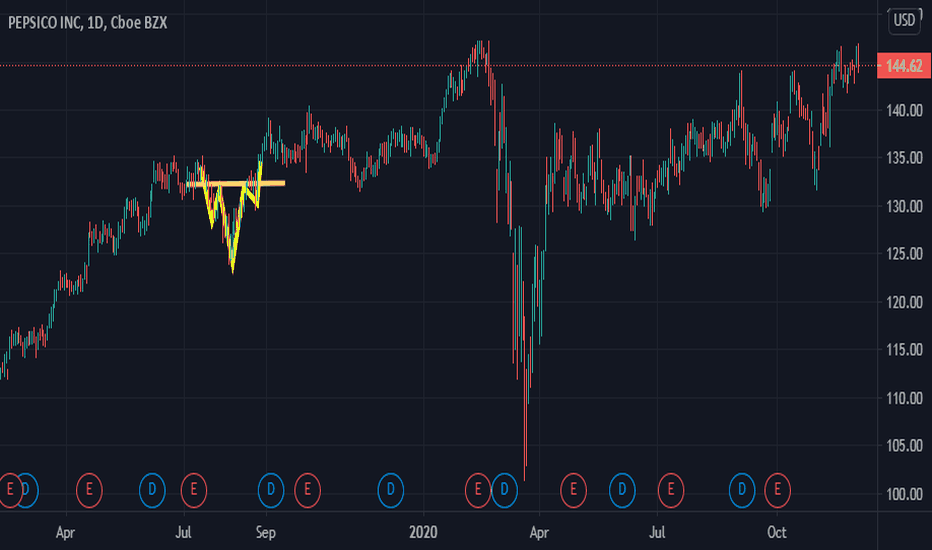The height and width of the screenshot is (550, 932).
Task: Click the first Apr label on the time axis
Action: [65, 532]
